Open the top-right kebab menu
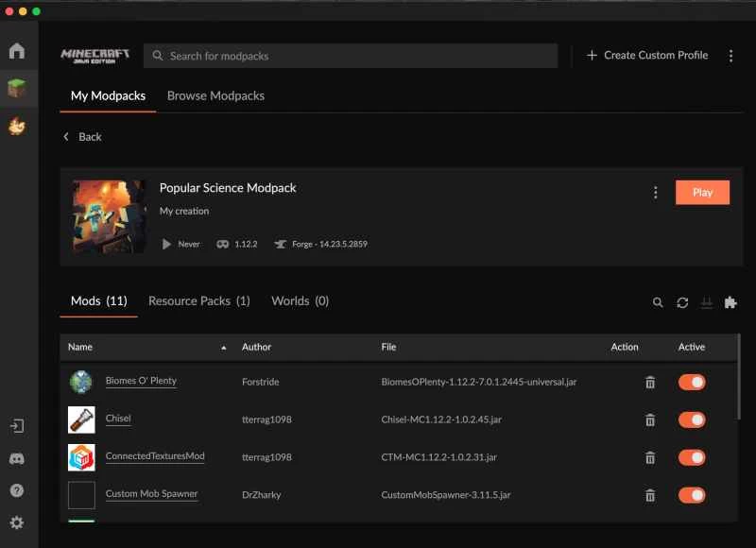Image resolution: width=756 pixels, height=548 pixels. coord(730,56)
